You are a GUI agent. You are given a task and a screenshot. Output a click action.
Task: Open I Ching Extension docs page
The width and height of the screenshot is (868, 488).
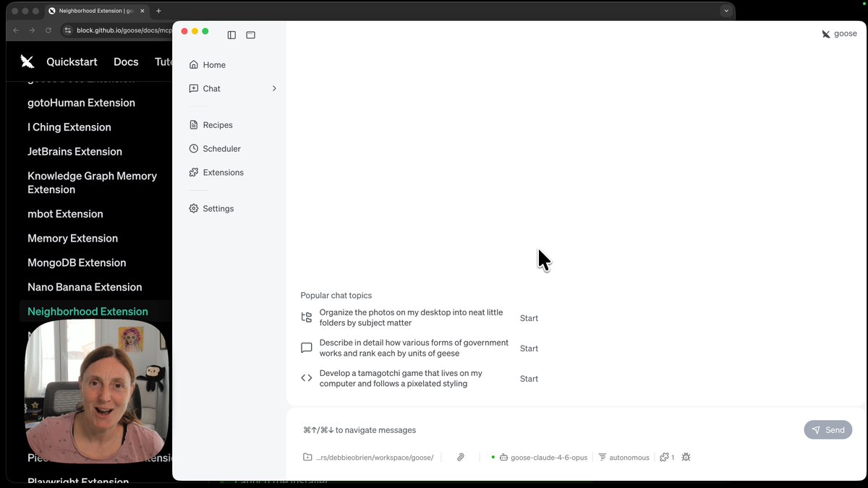pos(69,127)
